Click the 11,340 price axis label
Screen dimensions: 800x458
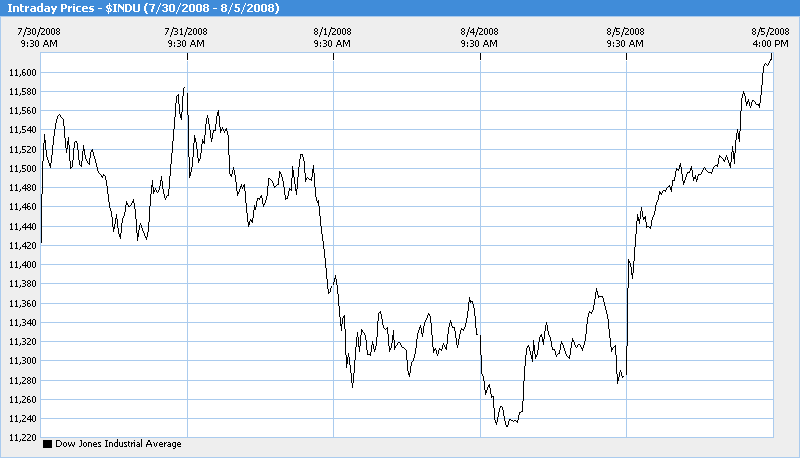[22, 323]
